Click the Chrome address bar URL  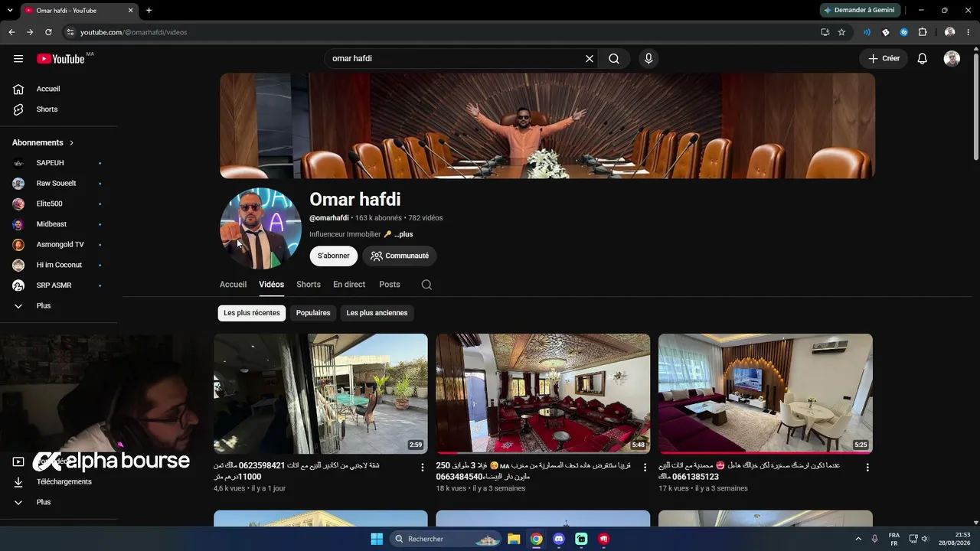134,32
